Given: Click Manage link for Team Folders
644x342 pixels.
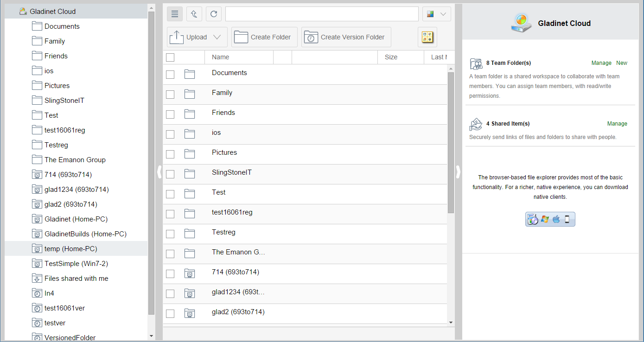Looking at the screenshot, I should click(x=601, y=63).
